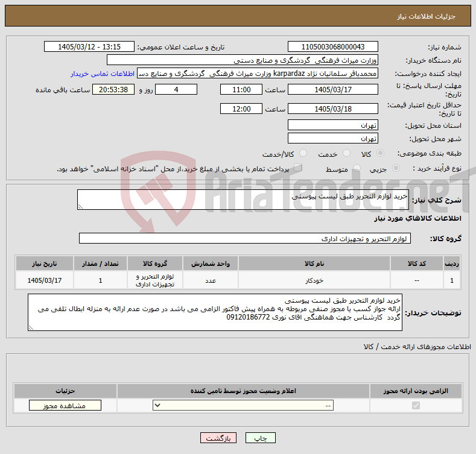476x454 pixels.
Task: Click the response deadline date 1405/03/17 field
Action: click(x=332, y=89)
